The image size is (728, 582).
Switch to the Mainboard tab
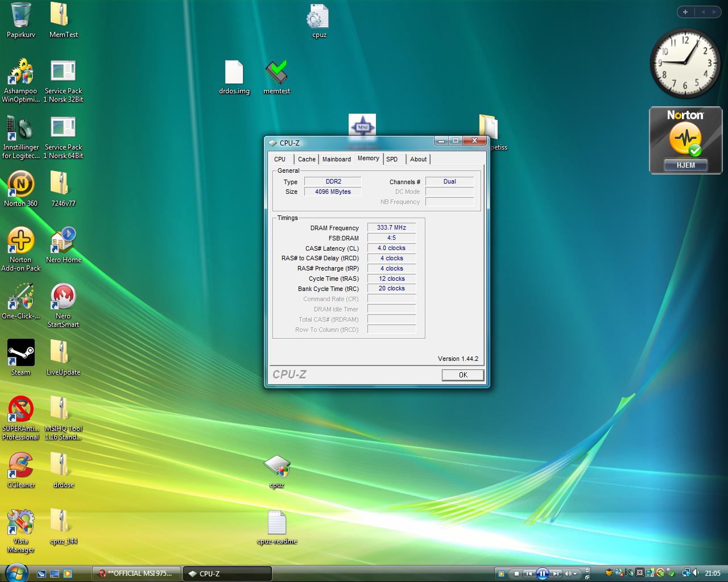click(337, 159)
